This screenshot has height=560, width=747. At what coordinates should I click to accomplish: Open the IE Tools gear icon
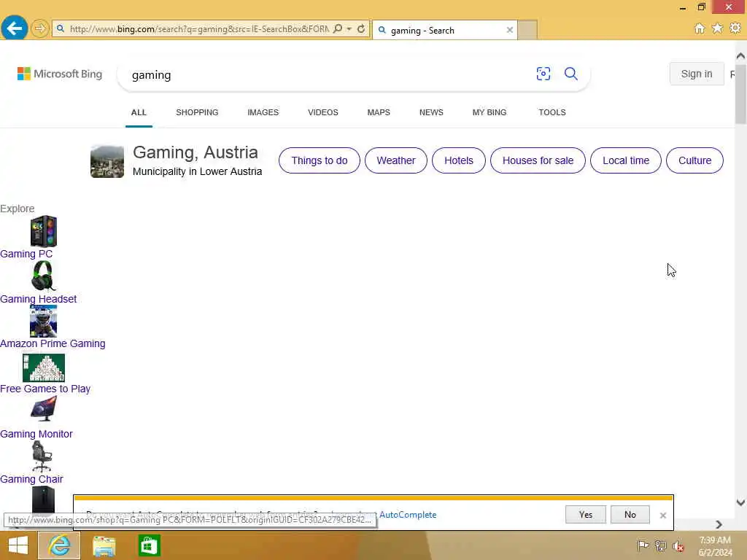tap(735, 28)
